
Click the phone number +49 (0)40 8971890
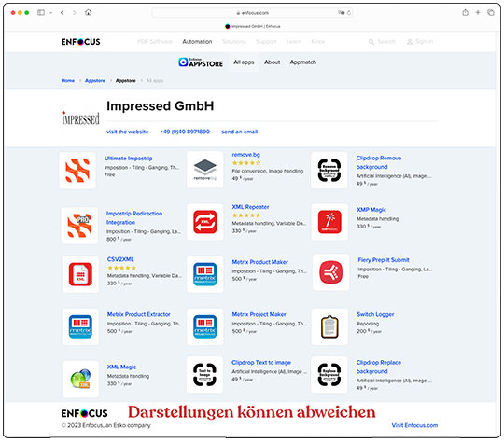point(185,132)
